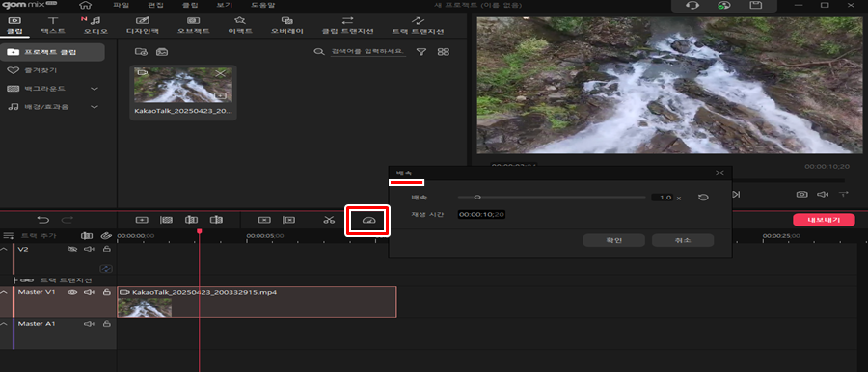Mute the Master A1 track

click(89, 324)
